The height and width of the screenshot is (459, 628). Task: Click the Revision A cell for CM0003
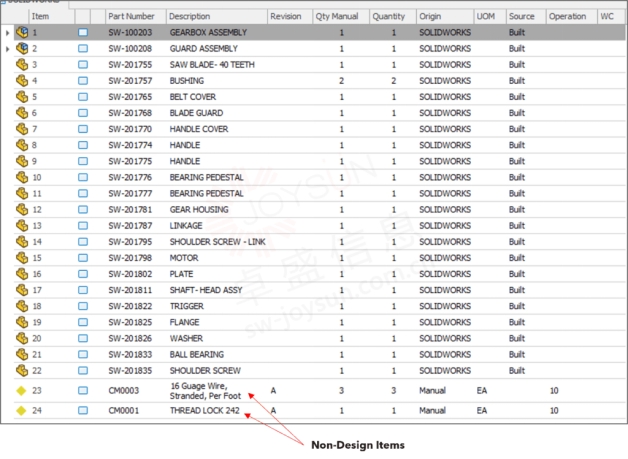[273, 391]
